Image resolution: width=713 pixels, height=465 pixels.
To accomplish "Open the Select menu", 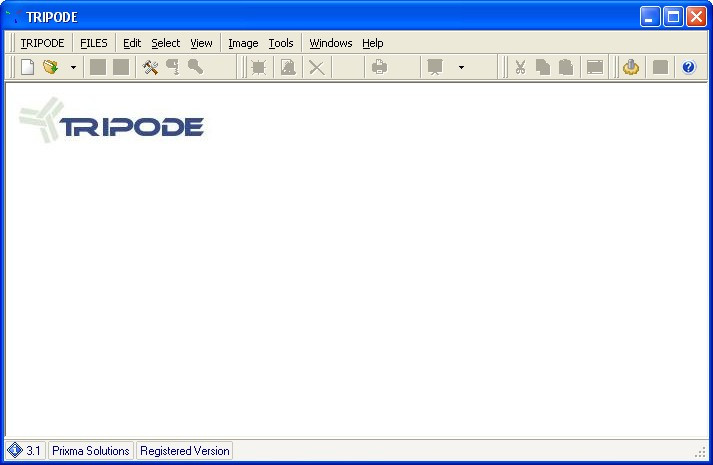I will coord(166,43).
